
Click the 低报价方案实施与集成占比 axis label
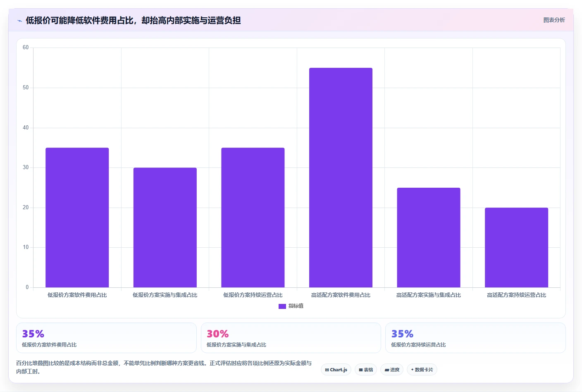click(x=165, y=295)
